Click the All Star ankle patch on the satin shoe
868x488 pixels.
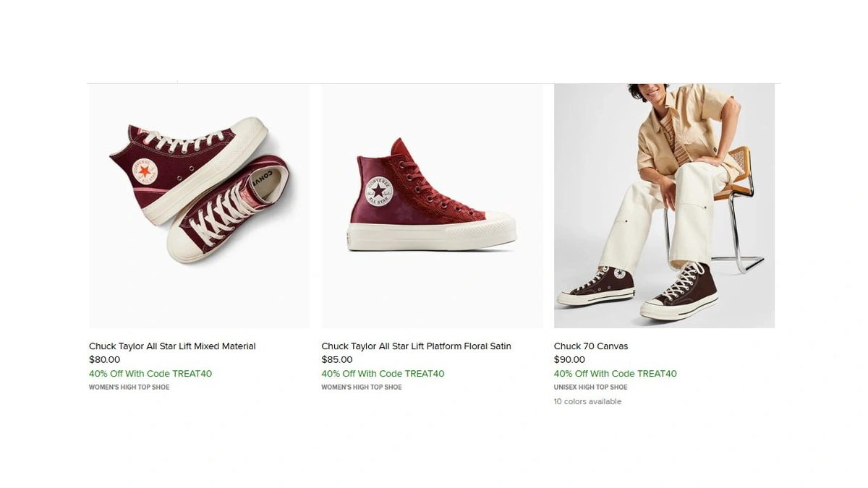point(377,191)
